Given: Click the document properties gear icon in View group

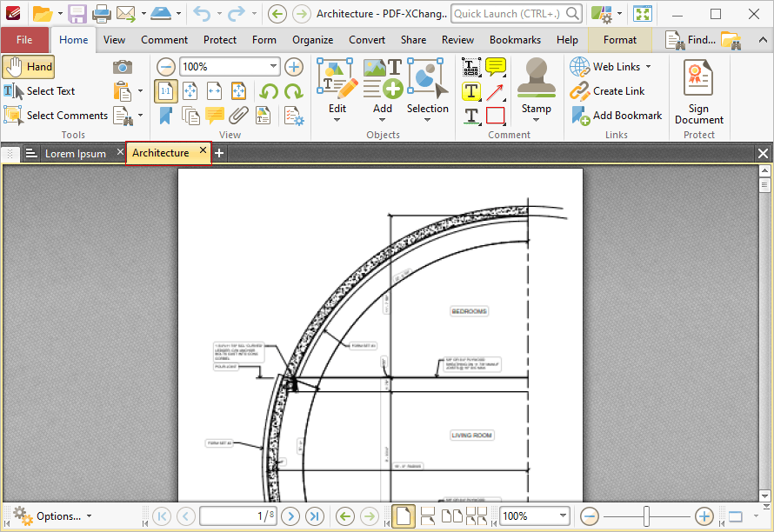Looking at the screenshot, I should (294, 116).
